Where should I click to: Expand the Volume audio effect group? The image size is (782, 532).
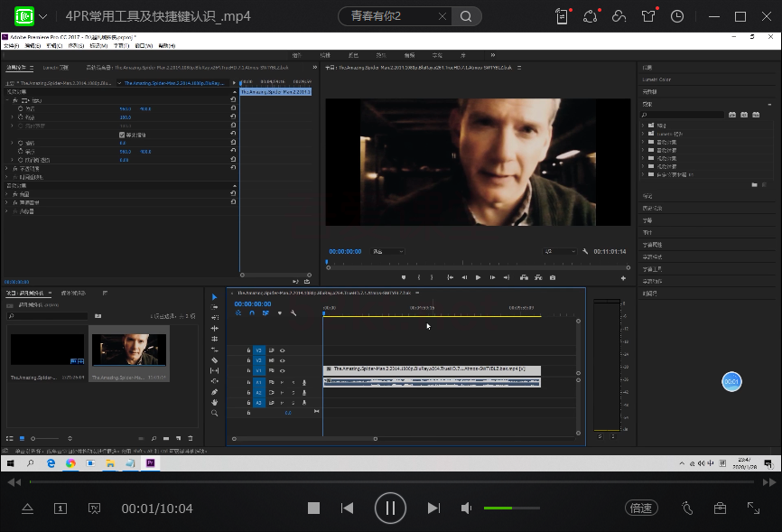click(7, 194)
